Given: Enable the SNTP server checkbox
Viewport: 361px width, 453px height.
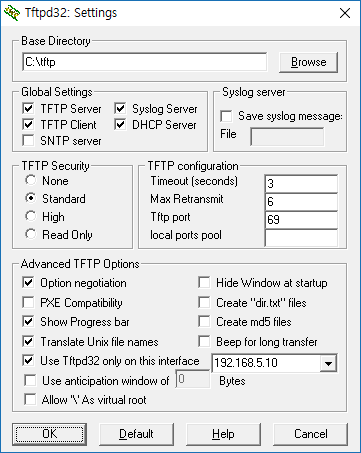Looking at the screenshot, I should 28,140.
